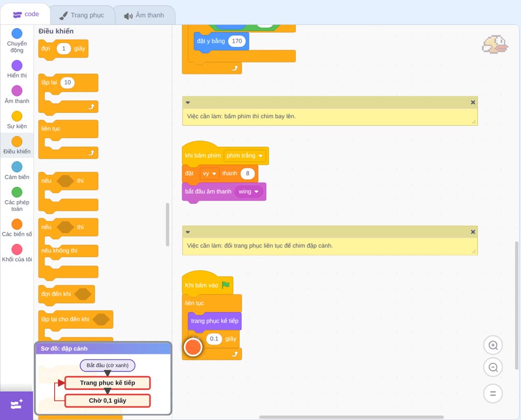Click the workspace vertical scrollbar
The image size is (521, 420).
516,305
